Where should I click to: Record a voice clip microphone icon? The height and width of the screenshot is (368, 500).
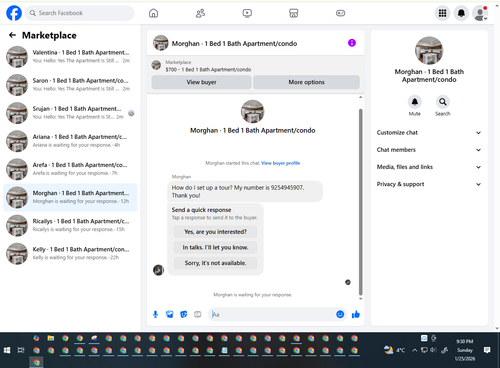[x=155, y=314]
